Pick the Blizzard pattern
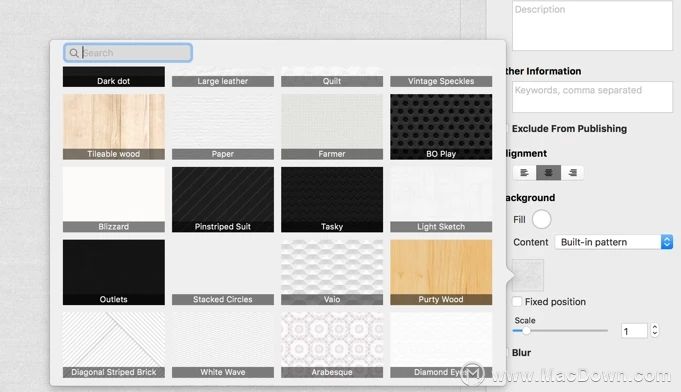The image size is (681, 392). (x=114, y=200)
